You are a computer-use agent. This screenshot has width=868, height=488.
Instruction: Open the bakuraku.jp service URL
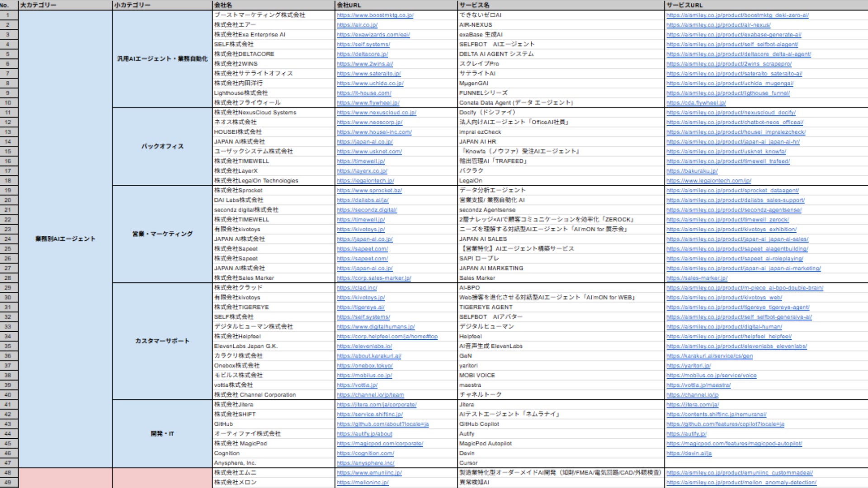(x=692, y=171)
